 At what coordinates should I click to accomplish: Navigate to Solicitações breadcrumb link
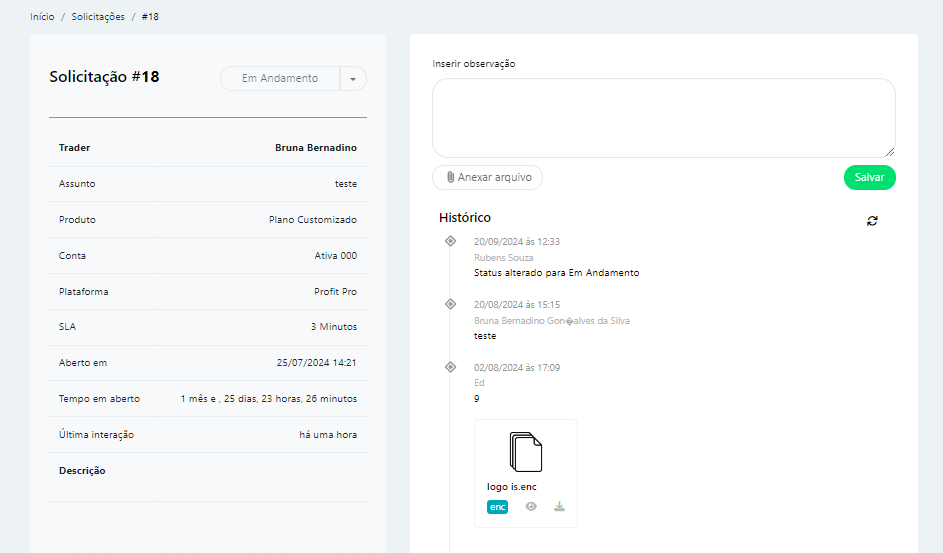pyautogui.click(x=98, y=17)
